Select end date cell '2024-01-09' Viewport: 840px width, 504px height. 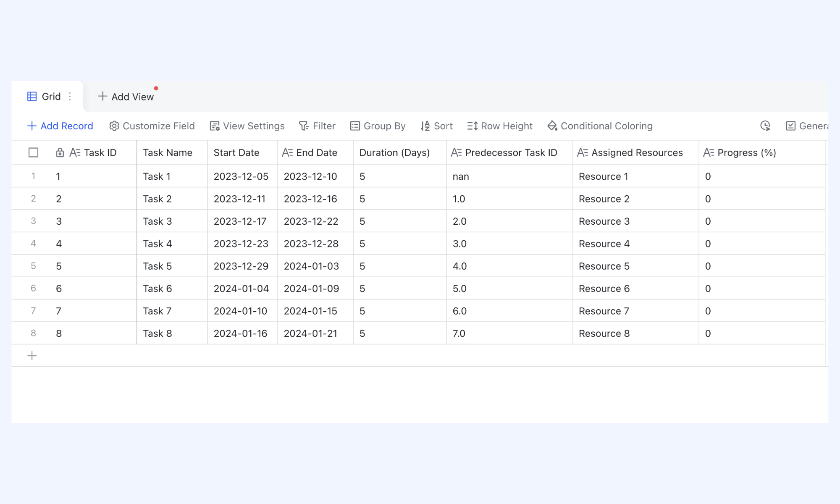[x=315, y=289]
